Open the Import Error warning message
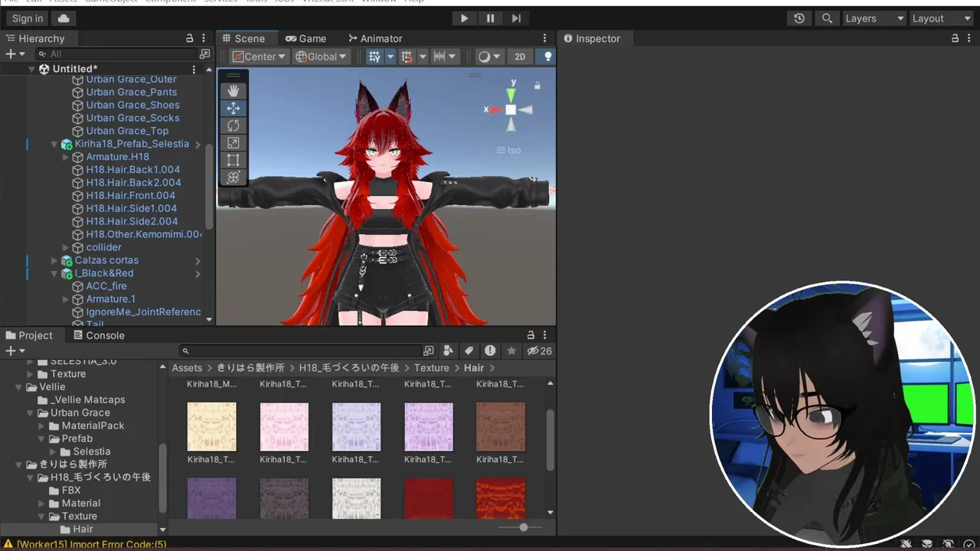 coord(85,545)
